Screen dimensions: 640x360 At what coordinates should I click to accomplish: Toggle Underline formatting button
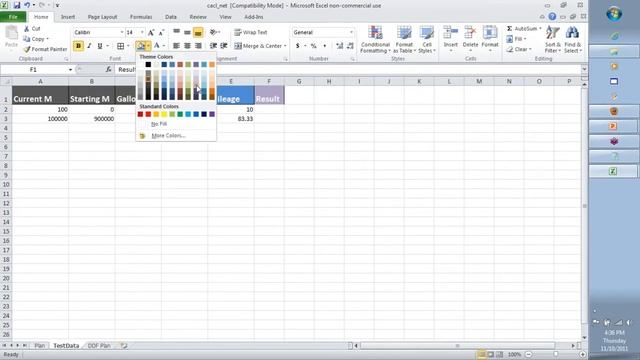100,46
